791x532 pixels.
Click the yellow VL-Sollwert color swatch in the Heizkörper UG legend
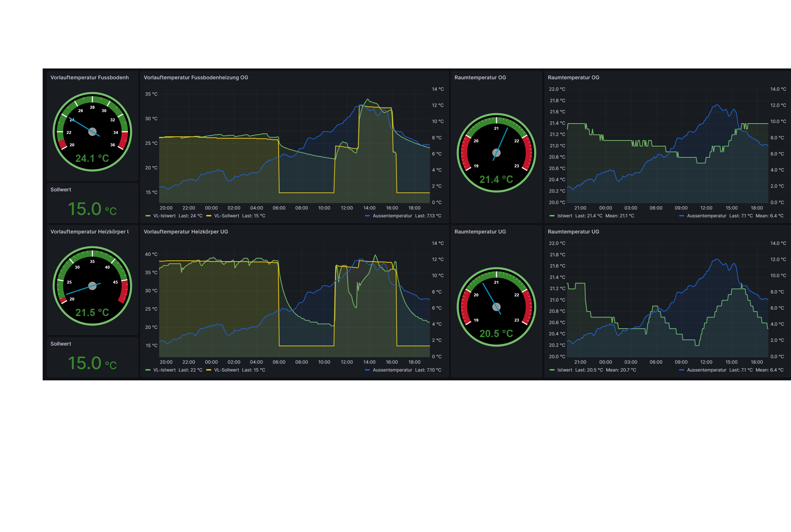tap(209, 370)
